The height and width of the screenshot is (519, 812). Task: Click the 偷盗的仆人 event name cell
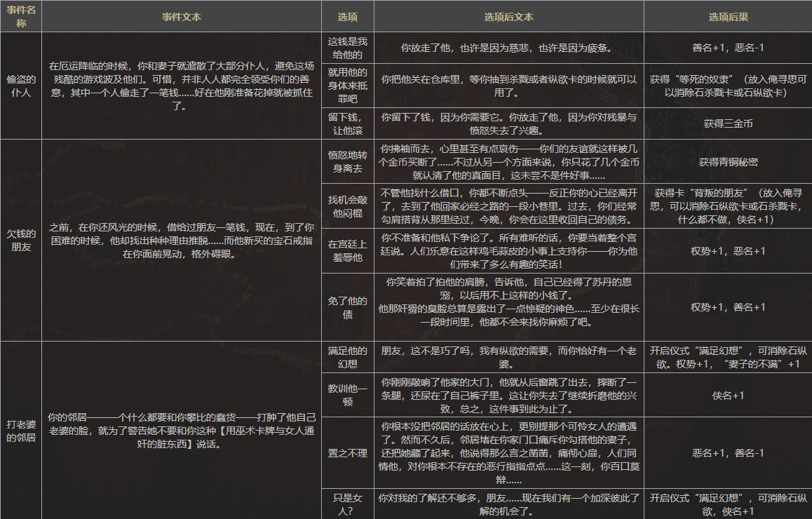(21, 86)
